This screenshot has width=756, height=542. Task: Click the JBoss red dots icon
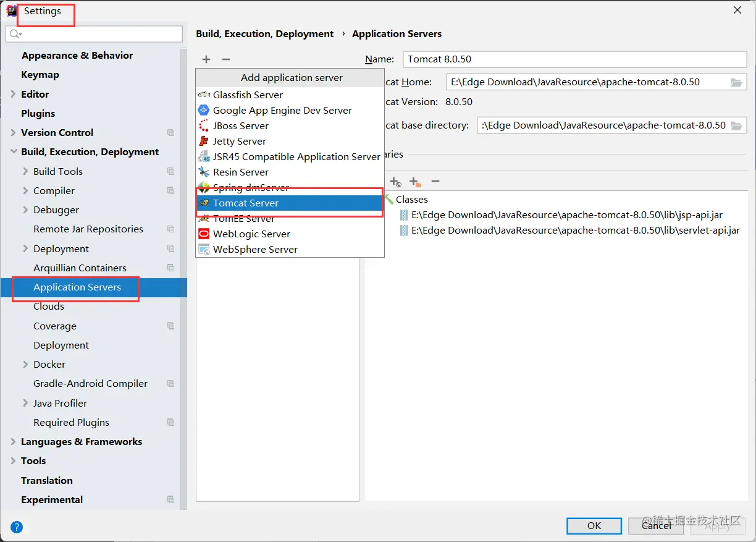204,125
